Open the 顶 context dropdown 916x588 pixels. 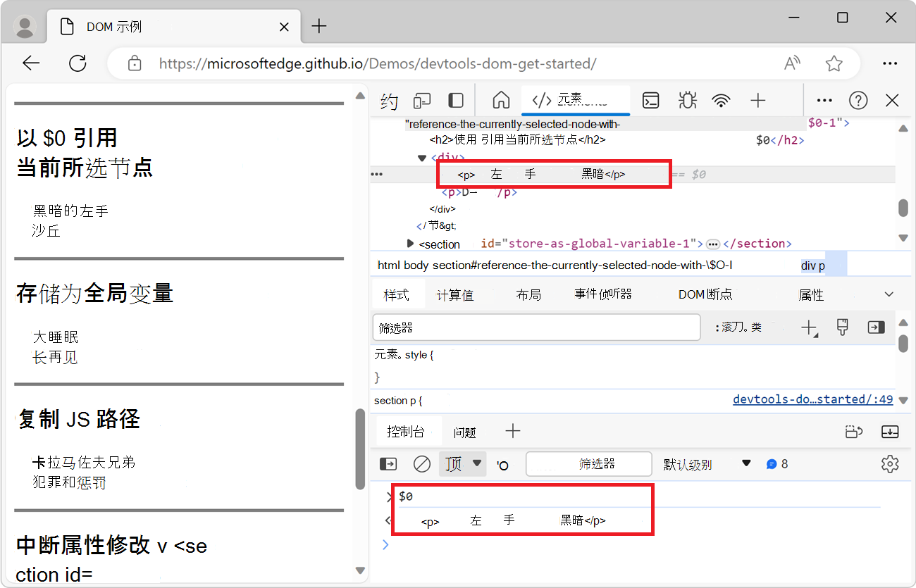[463, 464]
